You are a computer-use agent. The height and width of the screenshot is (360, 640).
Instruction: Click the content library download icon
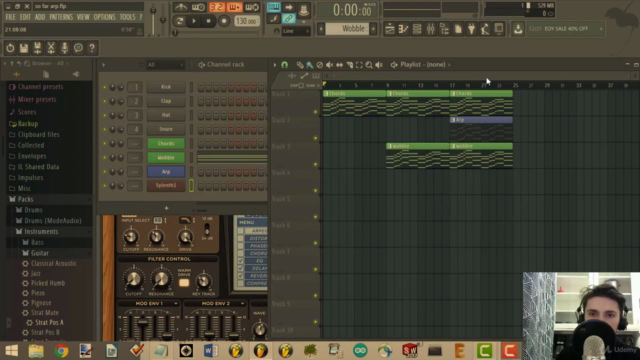pyautogui.click(x=518, y=29)
